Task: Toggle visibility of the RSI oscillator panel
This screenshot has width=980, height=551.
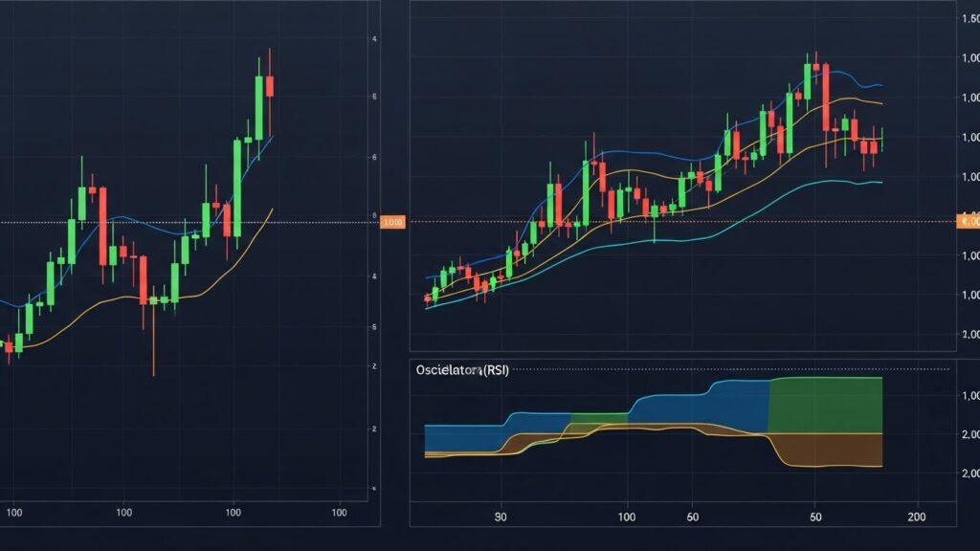Action: pos(670,430)
